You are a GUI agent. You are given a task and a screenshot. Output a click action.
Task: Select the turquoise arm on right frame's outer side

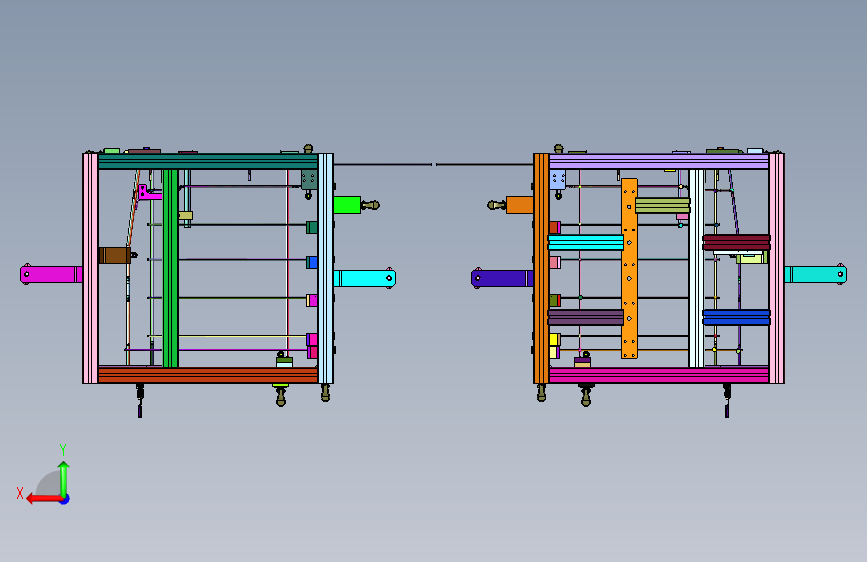pos(816,274)
